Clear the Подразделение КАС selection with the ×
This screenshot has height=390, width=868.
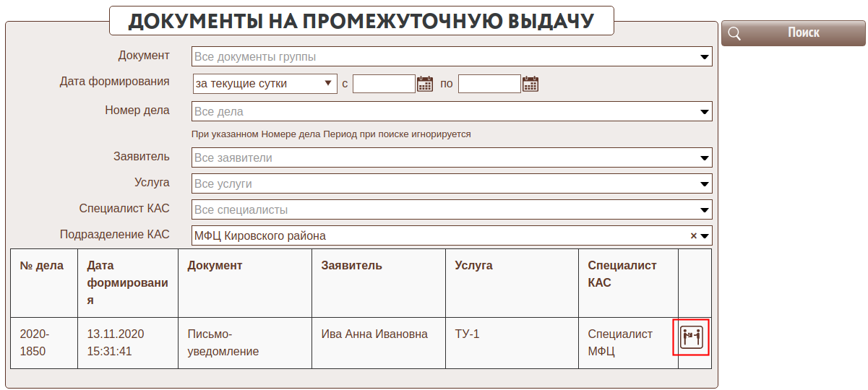pos(693,235)
